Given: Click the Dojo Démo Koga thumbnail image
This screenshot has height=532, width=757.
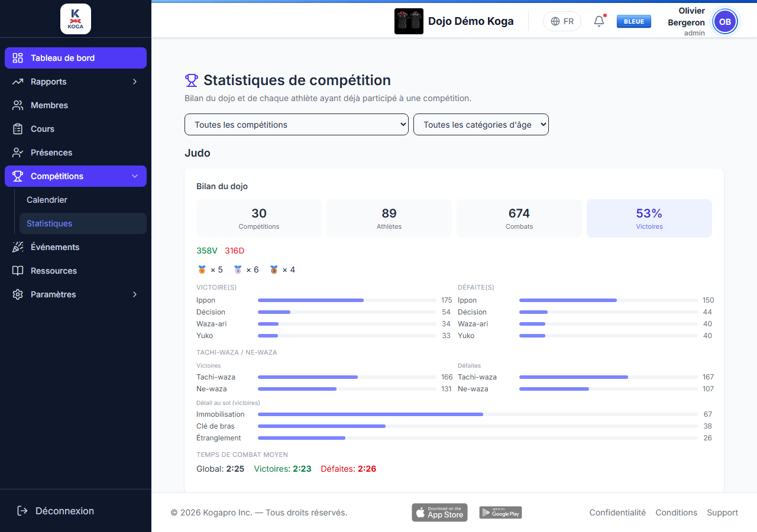Looking at the screenshot, I should pos(409,21).
